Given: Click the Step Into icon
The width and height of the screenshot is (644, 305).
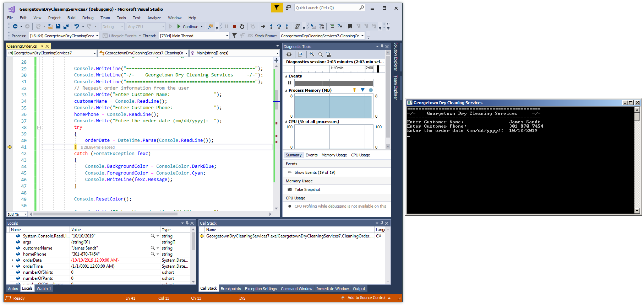Looking at the screenshot, I should 271,26.
